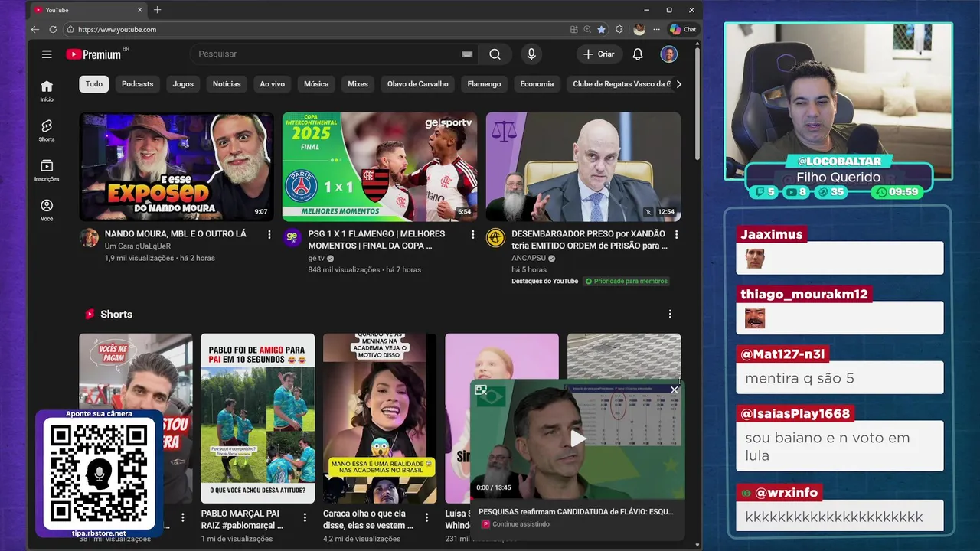This screenshot has width=980, height=551.
Task: Click the favorites star in address bar
Action: pyautogui.click(x=601, y=29)
